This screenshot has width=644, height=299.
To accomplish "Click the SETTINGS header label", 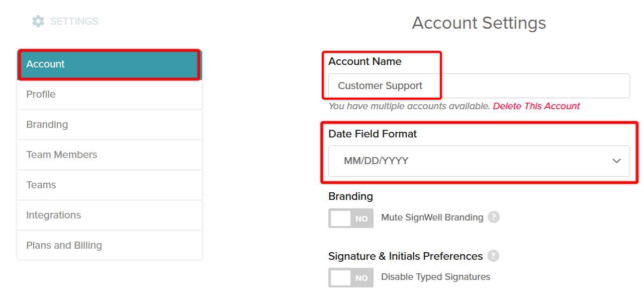I will (74, 21).
